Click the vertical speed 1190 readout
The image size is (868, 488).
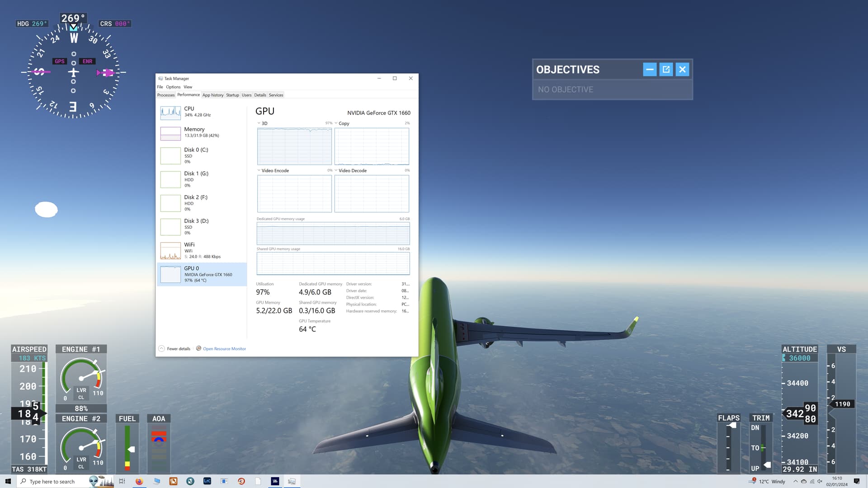click(842, 404)
